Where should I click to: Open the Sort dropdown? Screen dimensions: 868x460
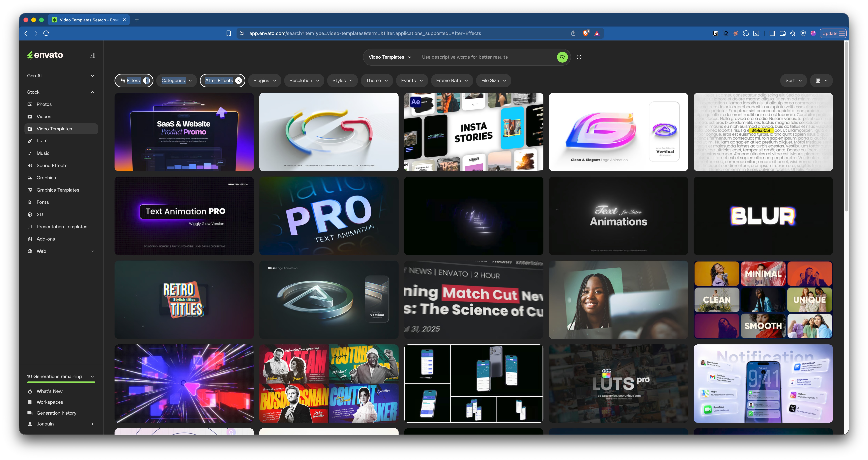tap(794, 81)
